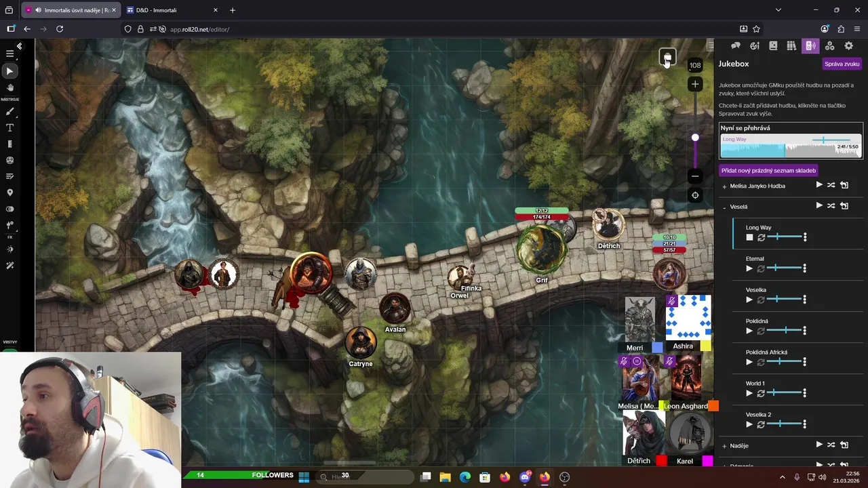Image resolution: width=868 pixels, height=488 pixels.
Task: Click the fit-to-screen crosshair button
Action: pos(695,196)
